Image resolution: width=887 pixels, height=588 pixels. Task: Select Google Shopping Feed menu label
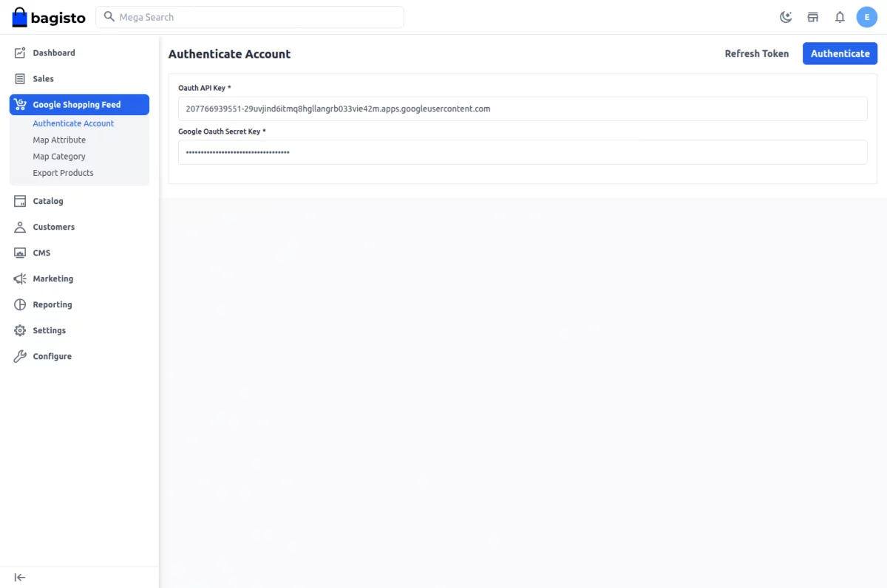[x=77, y=105]
